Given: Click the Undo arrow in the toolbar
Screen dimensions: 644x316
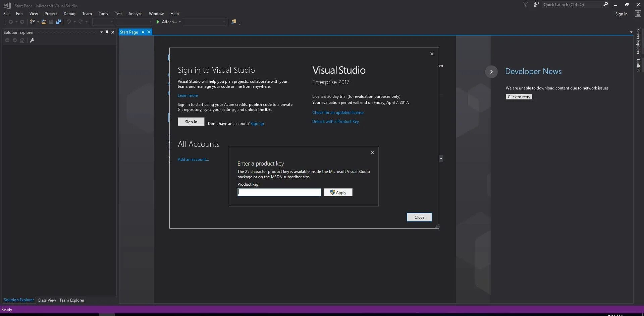Looking at the screenshot, I should 69,22.
